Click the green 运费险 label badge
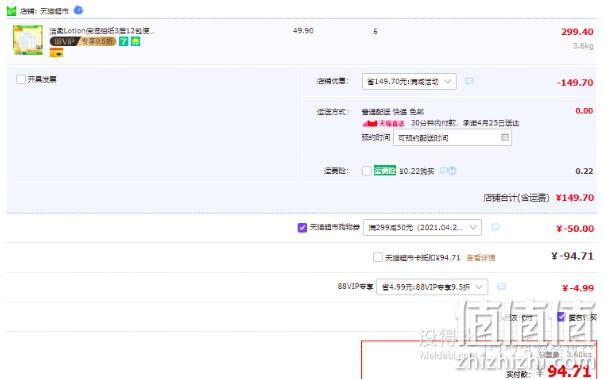Image resolution: width=605 pixels, height=379 pixels. tap(385, 170)
